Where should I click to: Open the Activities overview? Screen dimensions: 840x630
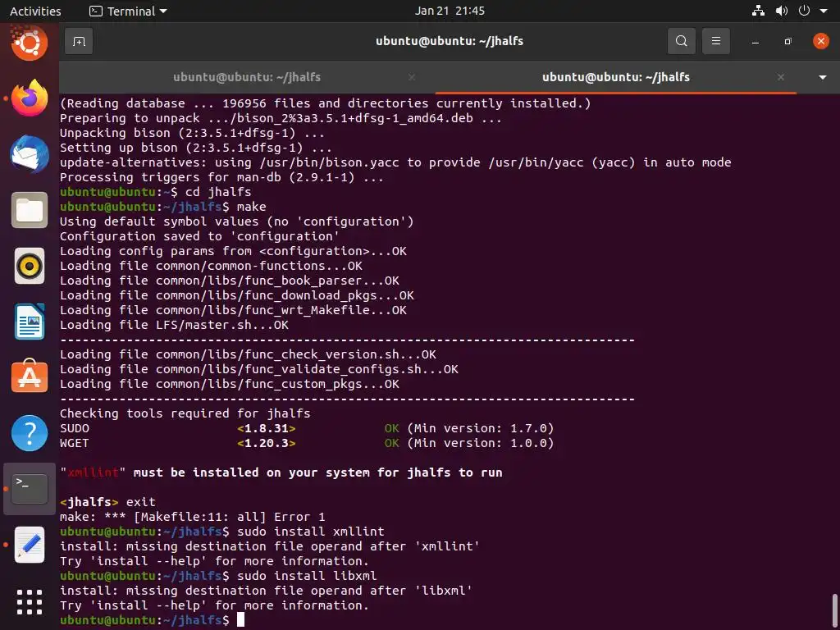[x=35, y=11]
